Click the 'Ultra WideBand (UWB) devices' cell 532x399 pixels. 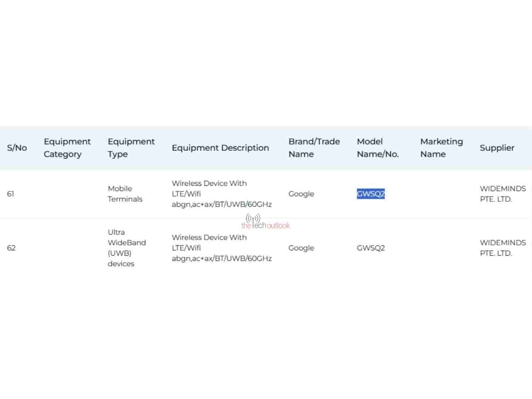[x=126, y=248]
